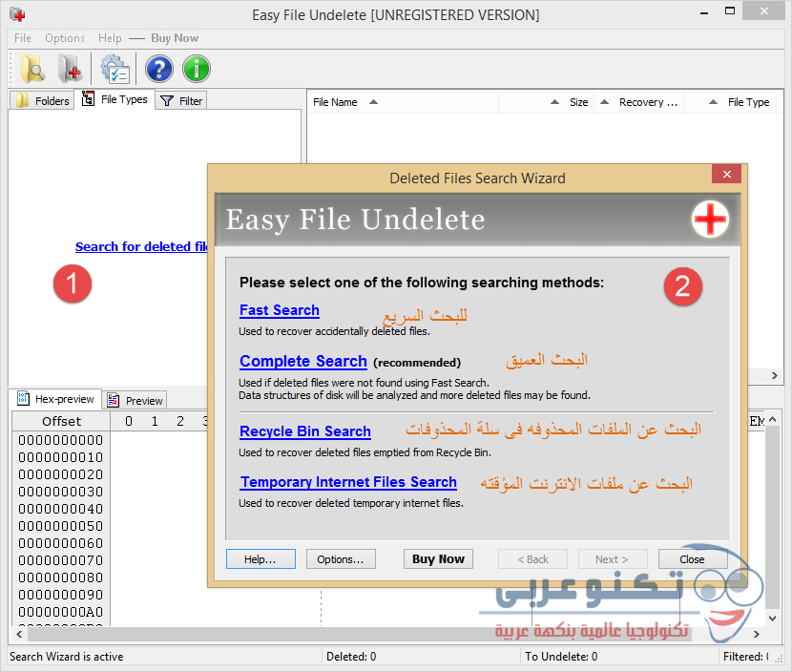This screenshot has width=792, height=672.
Task: Click the Offset column header
Action: 61,421
